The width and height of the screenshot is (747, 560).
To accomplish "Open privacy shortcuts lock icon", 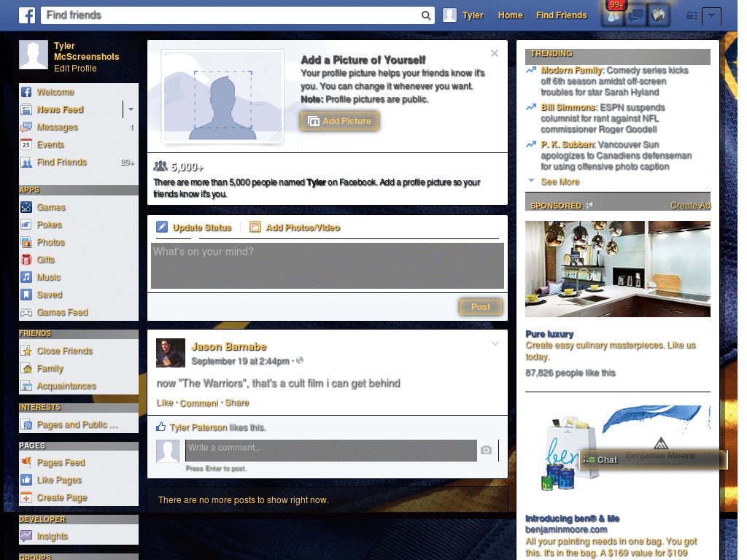I will coord(692,16).
